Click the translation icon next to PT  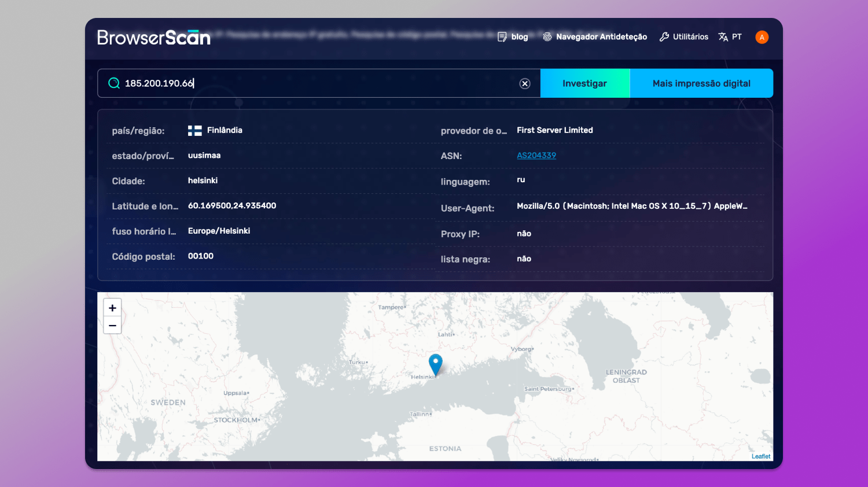pyautogui.click(x=723, y=36)
